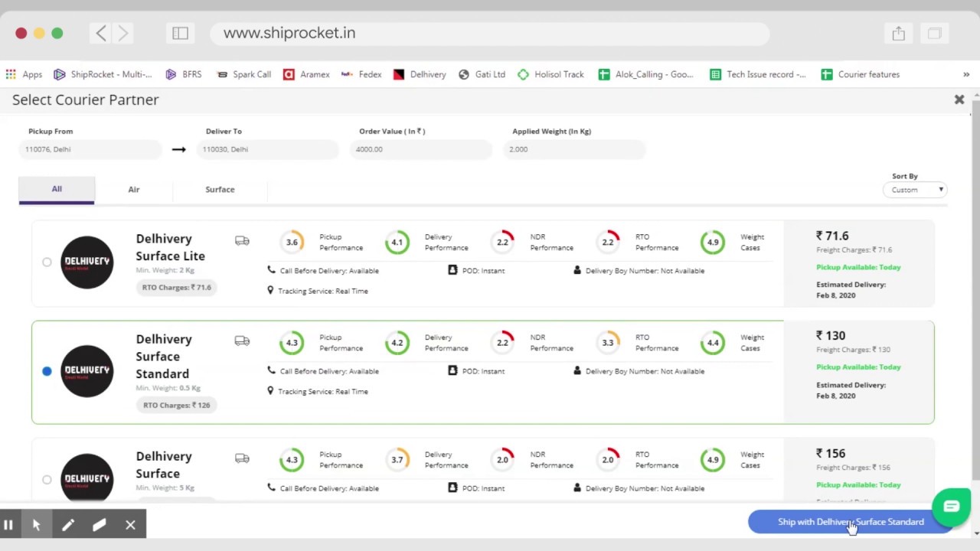Click Delivery Performance 3.7 gauge in the ₹156 row
Viewport: 980px width, 551px height.
point(397,460)
